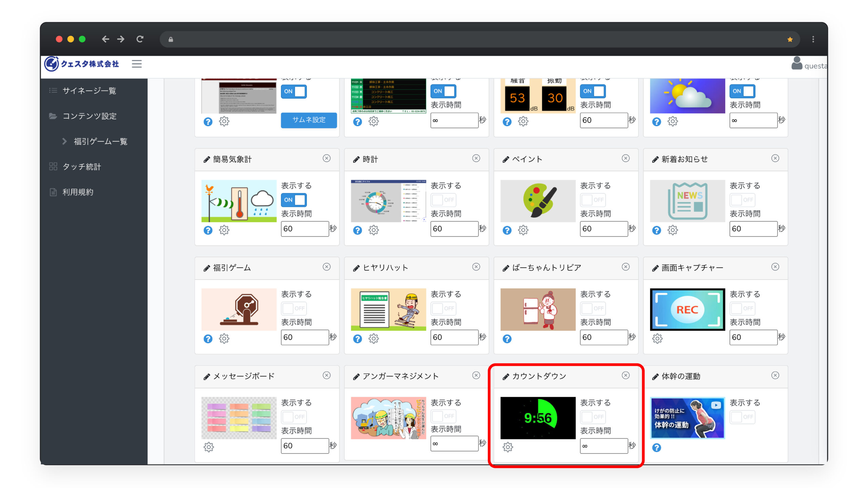Click the 画面キャプチャー REC thumbnail
Screen dimensions: 868x488
(688, 309)
